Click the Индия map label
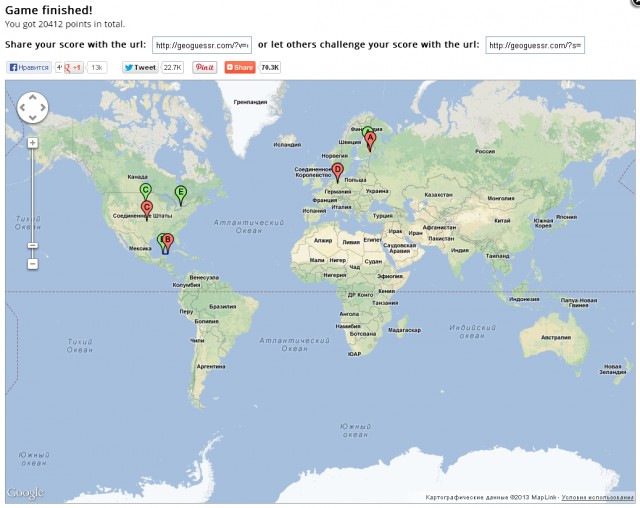640x508 pixels. pyautogui.click(x=460, y=251)
